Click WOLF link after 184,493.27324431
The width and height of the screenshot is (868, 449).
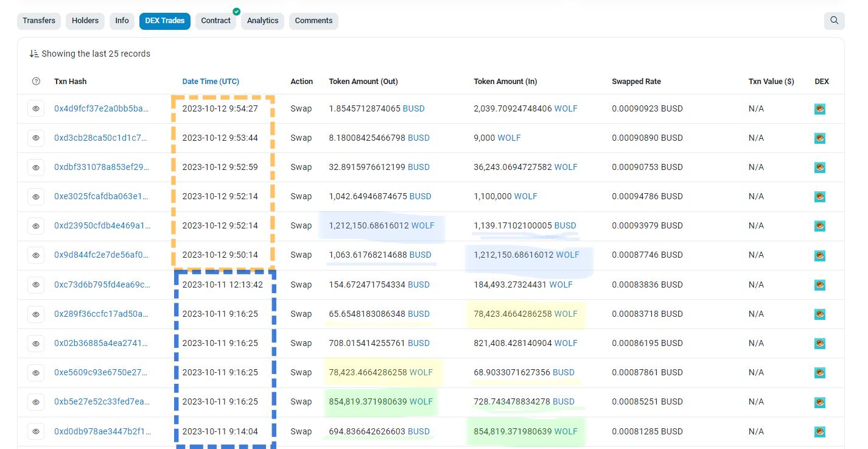point(561,285)
